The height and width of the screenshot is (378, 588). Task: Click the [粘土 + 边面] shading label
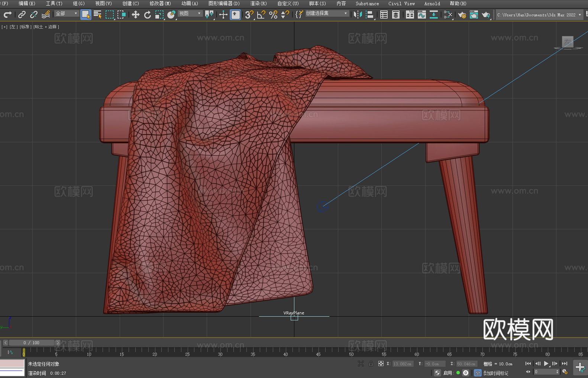coord(46,27)
